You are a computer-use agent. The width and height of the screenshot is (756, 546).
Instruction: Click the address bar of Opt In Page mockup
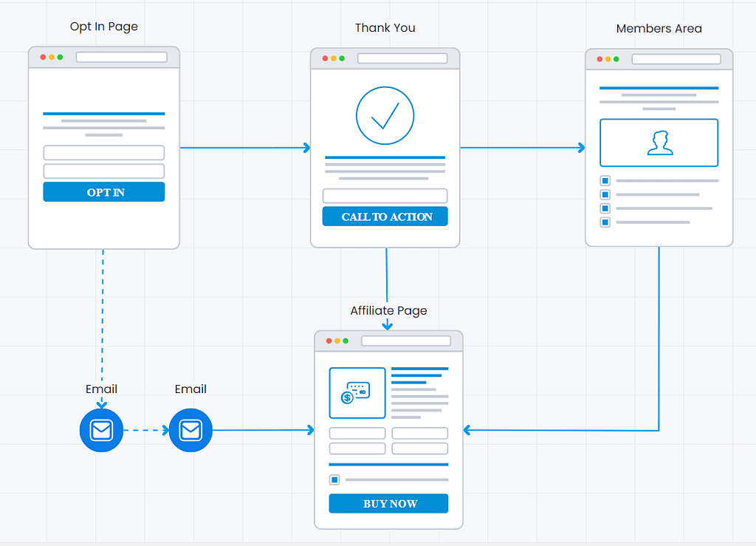pos(122,58)
